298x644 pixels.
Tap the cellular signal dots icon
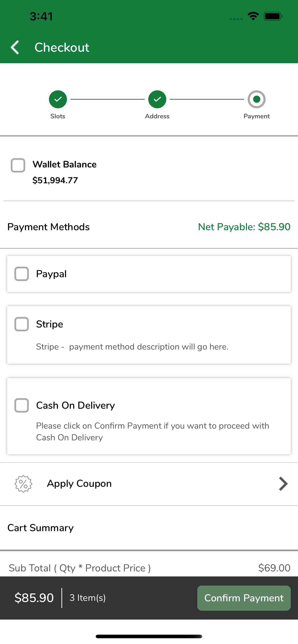(236, 19)
